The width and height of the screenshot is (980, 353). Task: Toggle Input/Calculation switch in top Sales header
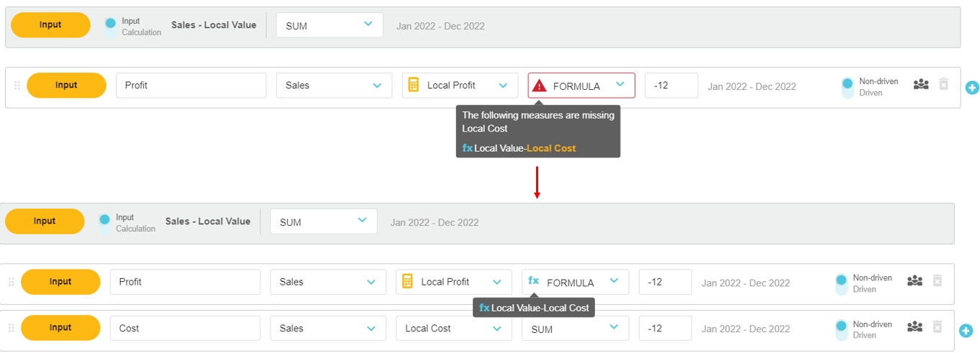[x=110, y=27]
